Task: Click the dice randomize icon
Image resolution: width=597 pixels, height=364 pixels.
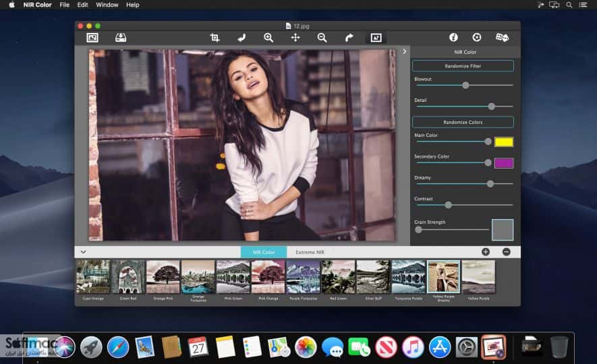Action: [x=502, y=37]
